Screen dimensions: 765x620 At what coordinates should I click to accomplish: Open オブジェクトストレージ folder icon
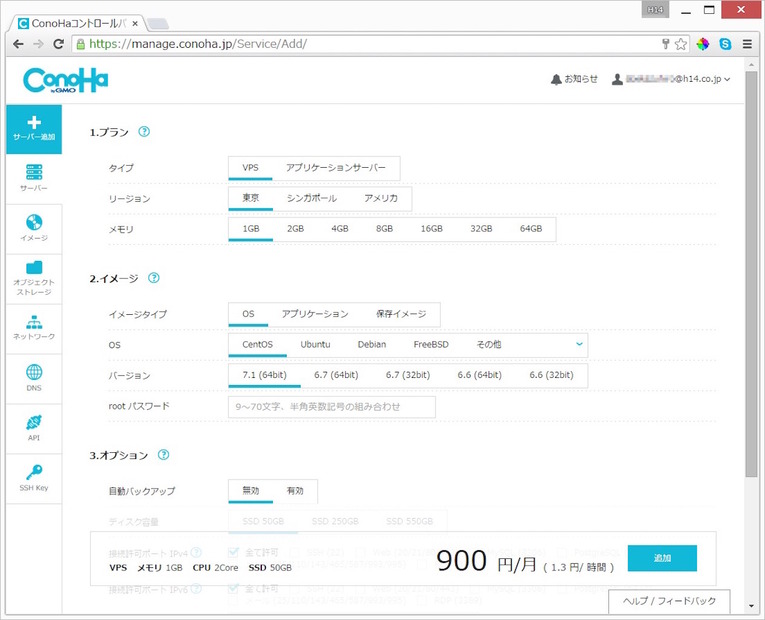(34, 267)
